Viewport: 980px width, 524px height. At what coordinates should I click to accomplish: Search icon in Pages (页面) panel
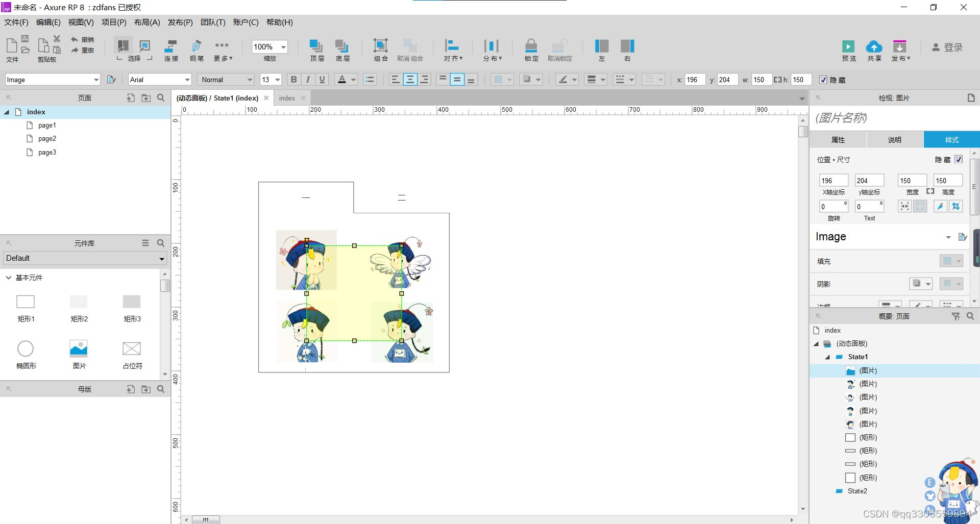click(161, 98)
